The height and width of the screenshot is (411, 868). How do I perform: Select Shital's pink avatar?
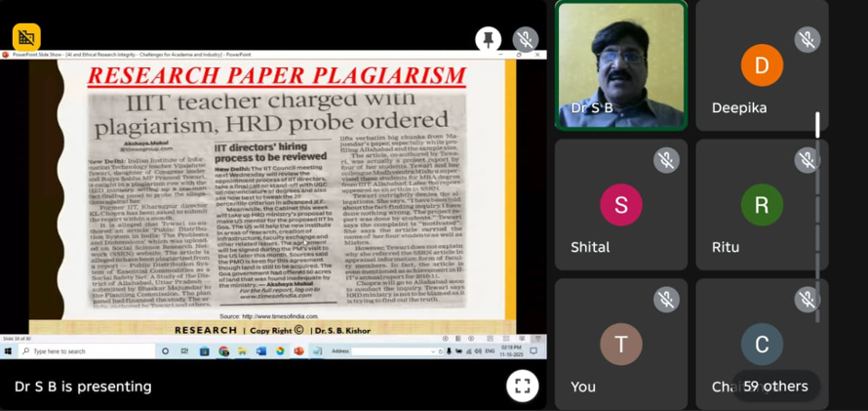621,205
